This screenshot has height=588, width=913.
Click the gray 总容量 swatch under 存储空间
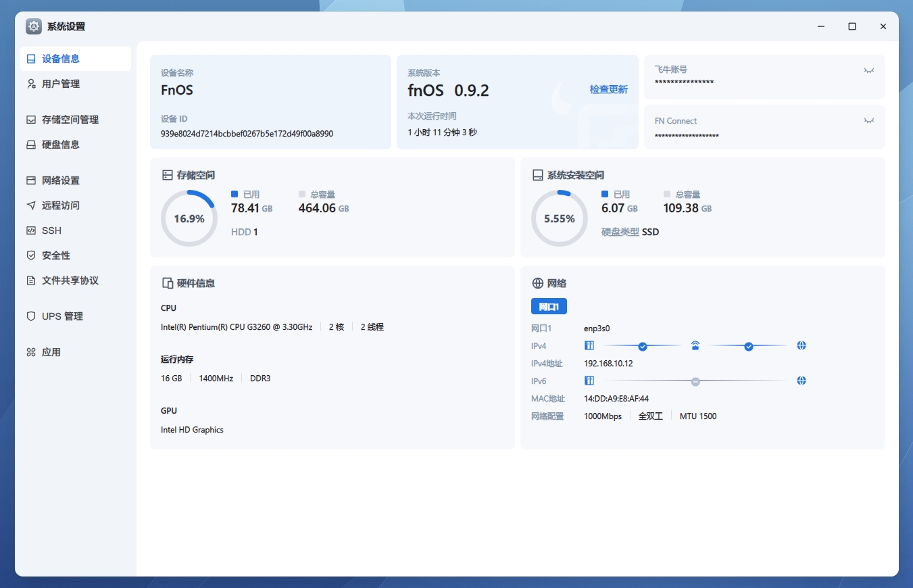(x=302, y=194)
